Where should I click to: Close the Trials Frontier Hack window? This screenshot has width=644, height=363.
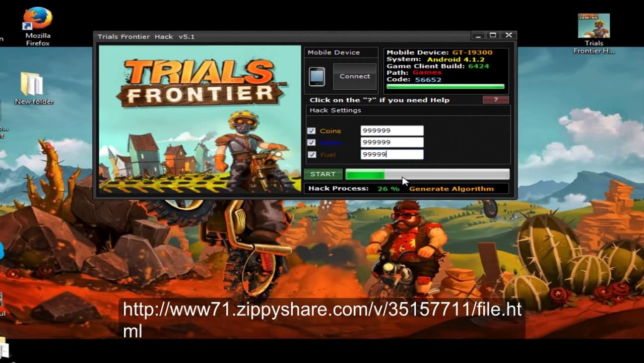[x=508, y=36]
